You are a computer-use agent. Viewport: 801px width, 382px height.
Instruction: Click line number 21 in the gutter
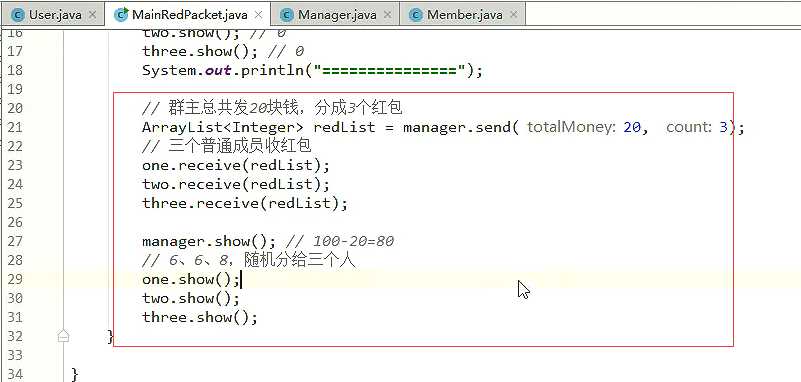15,127
